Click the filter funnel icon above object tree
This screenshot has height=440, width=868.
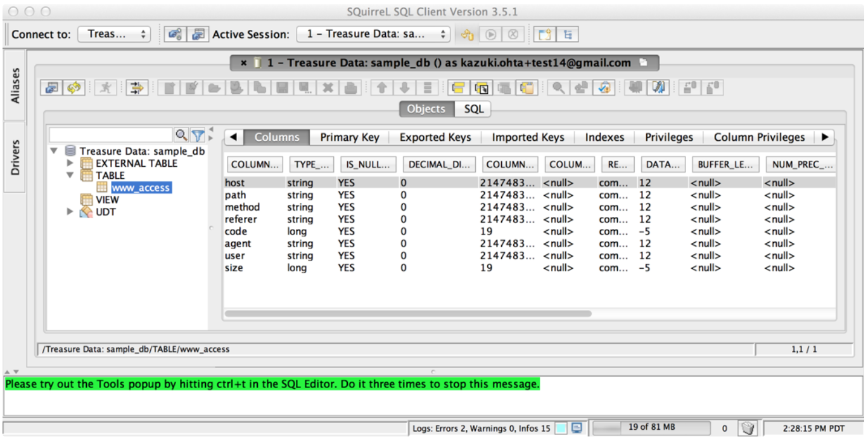click(x=198, y=135)
